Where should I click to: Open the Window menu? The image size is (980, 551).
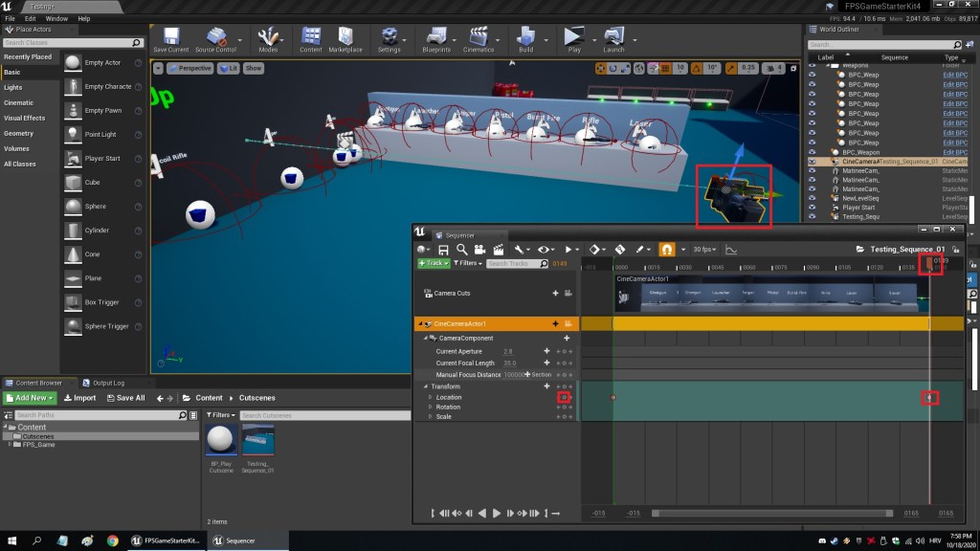click(x=56, y=18)
